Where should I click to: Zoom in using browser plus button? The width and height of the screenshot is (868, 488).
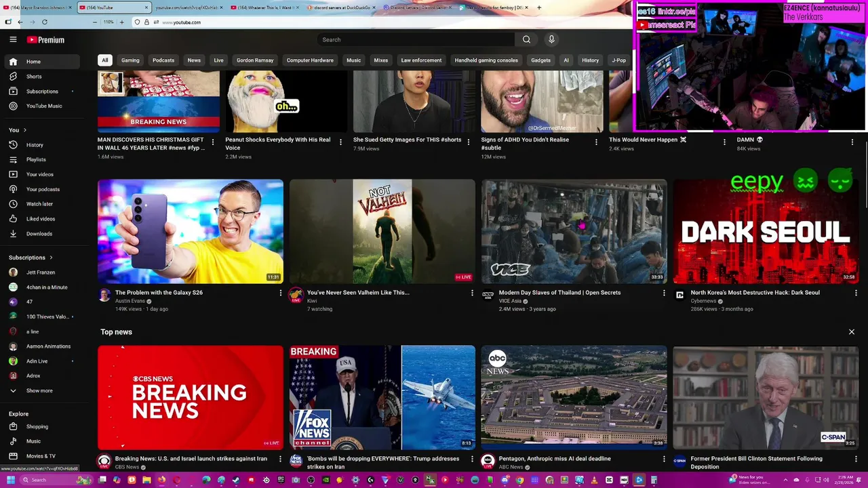[121, 22]
